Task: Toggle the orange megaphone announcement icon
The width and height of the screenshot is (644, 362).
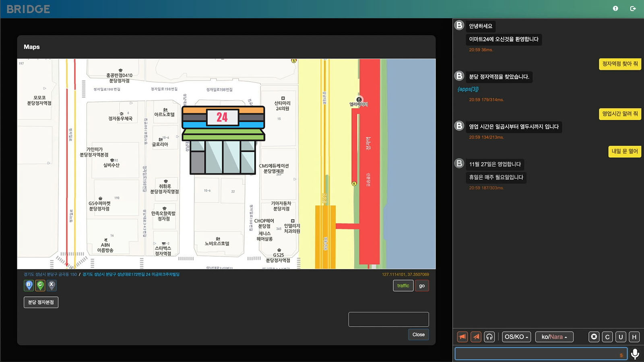Action: (x=462, y=337)
